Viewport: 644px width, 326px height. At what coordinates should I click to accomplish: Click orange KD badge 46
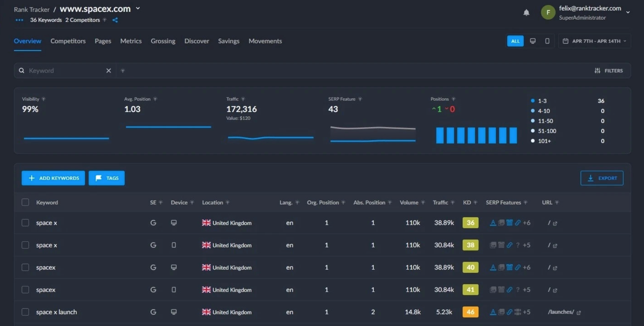click(x=470, y=312)
